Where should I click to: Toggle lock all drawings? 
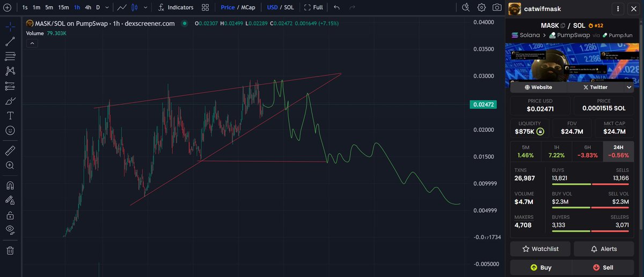pos(10,215)
